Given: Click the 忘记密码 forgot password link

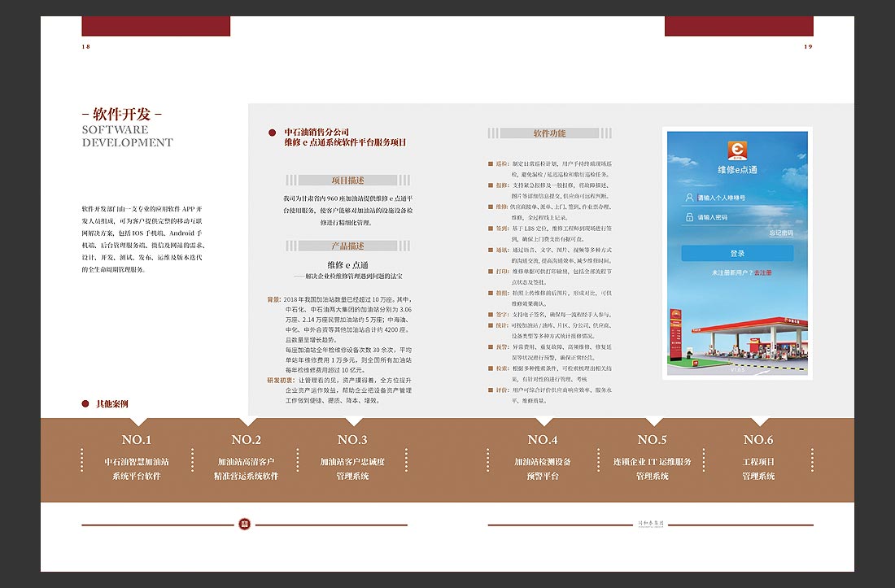Looking at the screenshot, I should coord(782,233).
